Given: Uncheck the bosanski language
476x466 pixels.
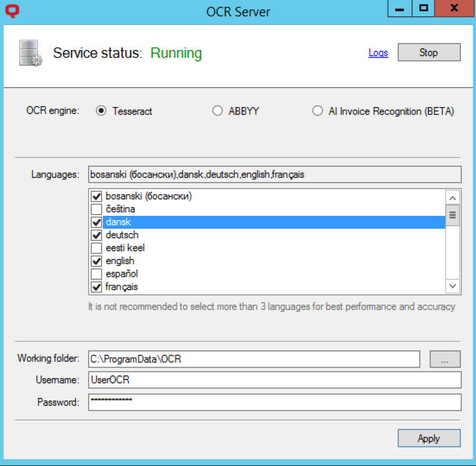Looking at the screenshot, I should pos(97,196).
